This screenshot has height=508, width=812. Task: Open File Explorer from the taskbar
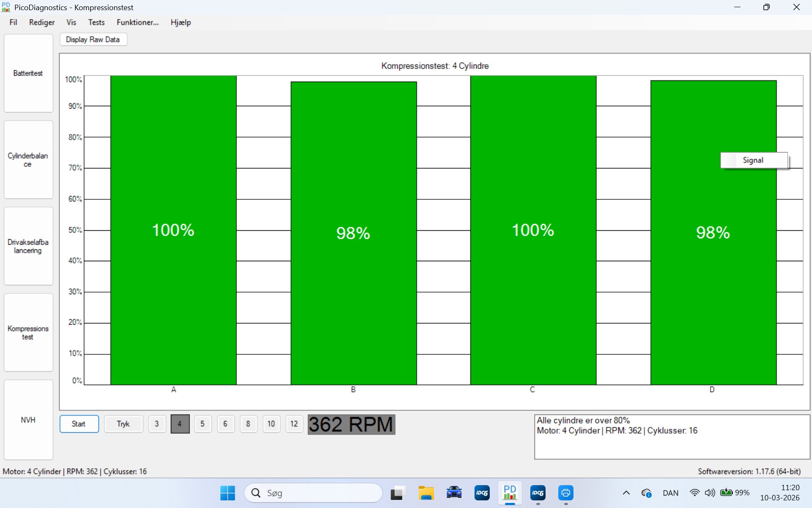click(426, 493)
